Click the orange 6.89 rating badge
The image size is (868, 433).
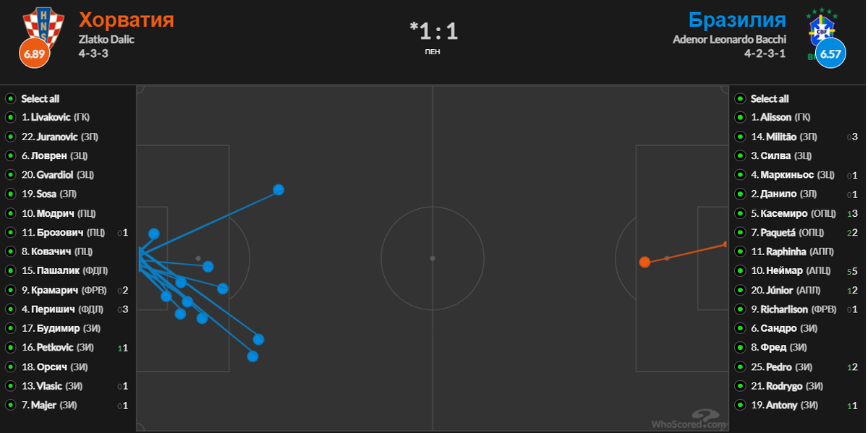tap(34, 54)
